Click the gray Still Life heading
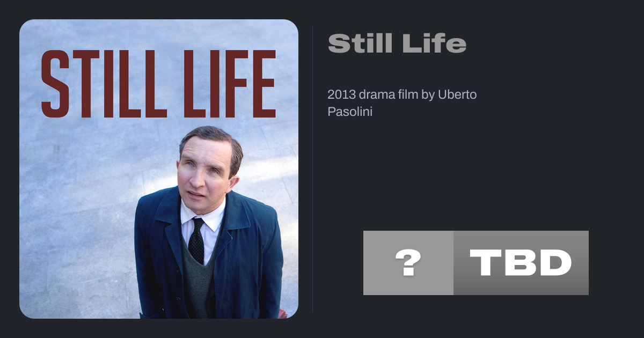 tap(397, 43)
